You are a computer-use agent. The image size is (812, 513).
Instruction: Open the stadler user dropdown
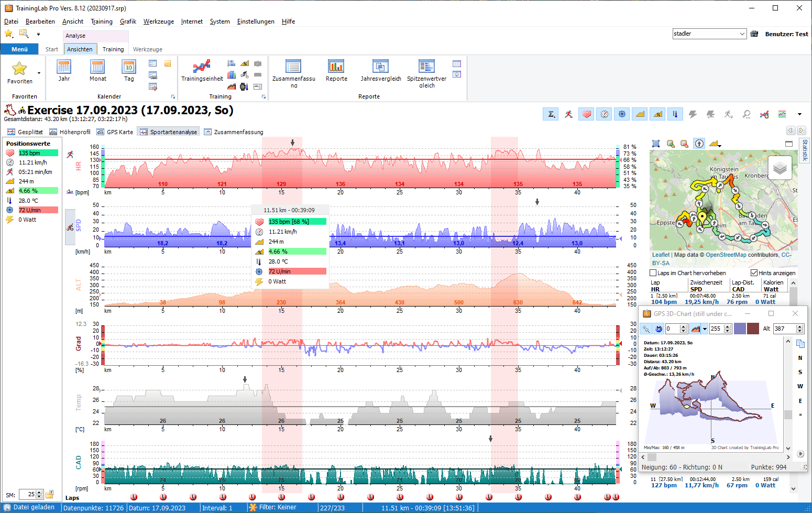[x=742, y=34]
